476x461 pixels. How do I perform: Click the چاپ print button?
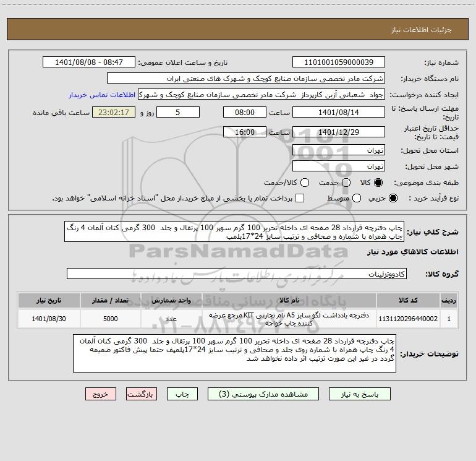pos(182,394)
